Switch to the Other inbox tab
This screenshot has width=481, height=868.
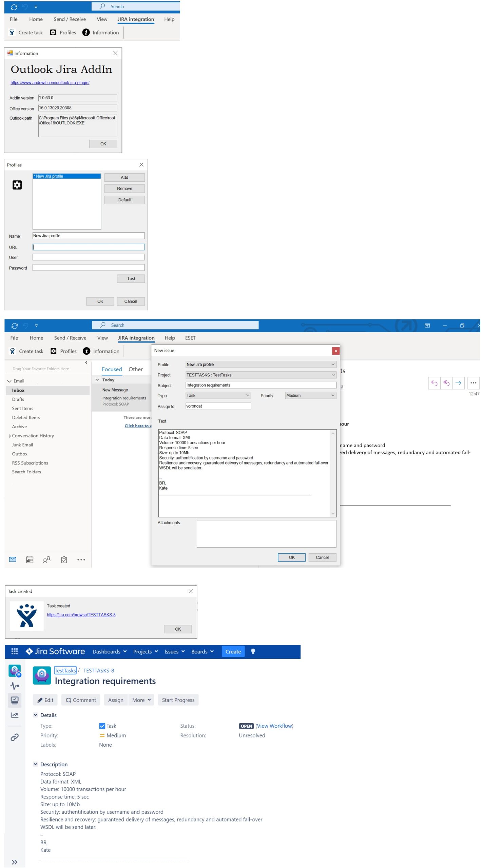[136, 369]
